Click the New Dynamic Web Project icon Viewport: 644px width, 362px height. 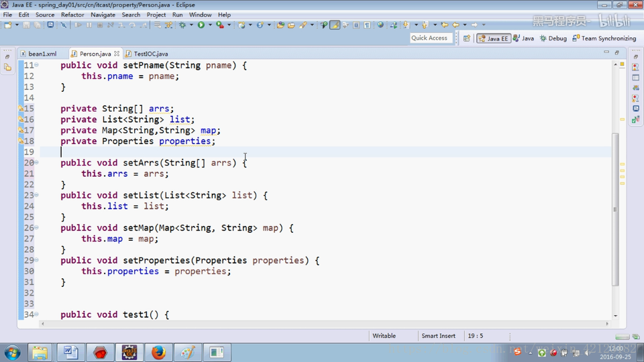pos(241,25)
